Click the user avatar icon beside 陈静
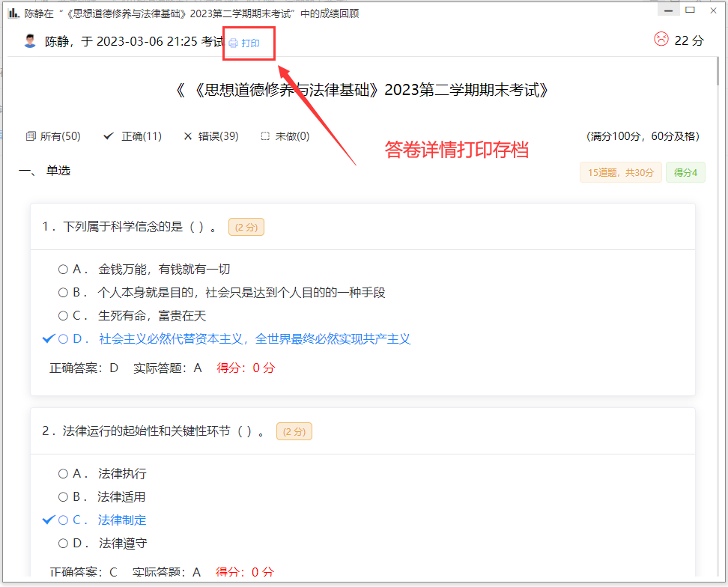This screenshot has height=587, width=728. 29,39
